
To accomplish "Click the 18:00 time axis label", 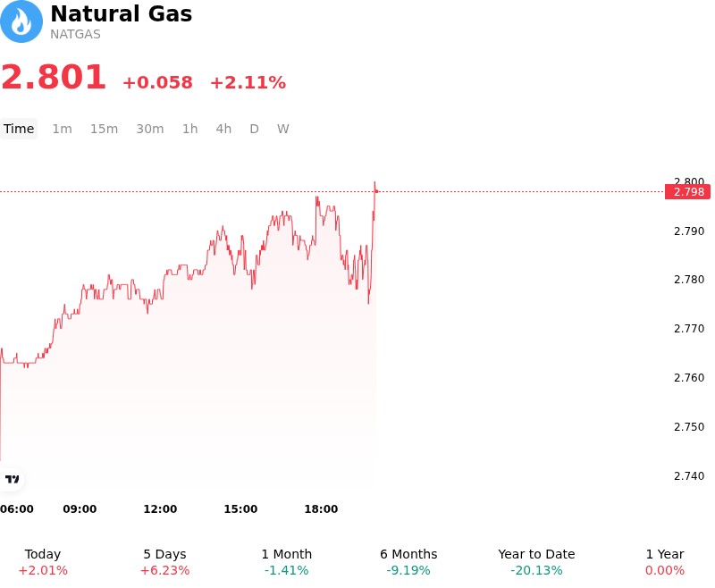I will pos(321,508).
